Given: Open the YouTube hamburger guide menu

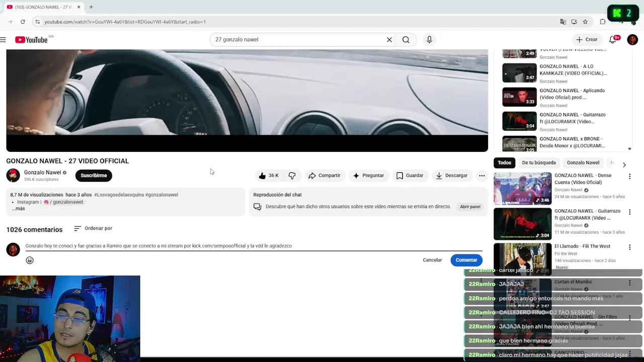Looking at the screenshot, I should point(3,40).
